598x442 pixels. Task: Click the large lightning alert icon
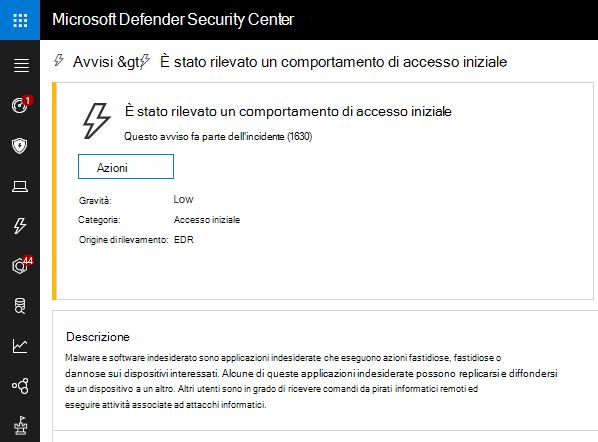[97, 121]
